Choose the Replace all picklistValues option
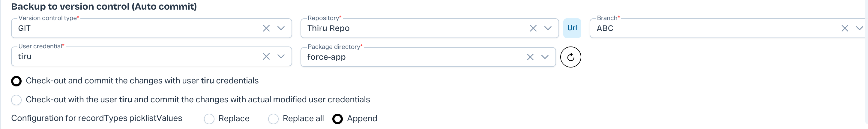 [x=273, y=119]
